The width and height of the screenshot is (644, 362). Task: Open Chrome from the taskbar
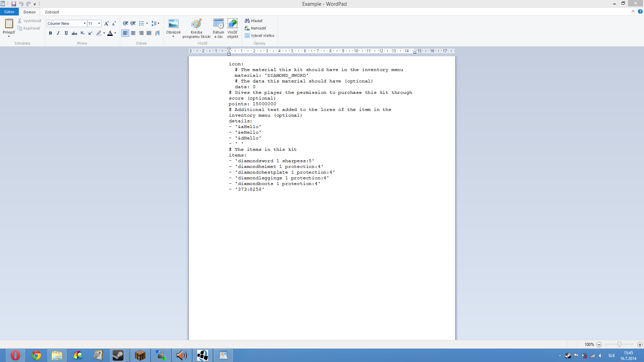click(x=36, y=355)
